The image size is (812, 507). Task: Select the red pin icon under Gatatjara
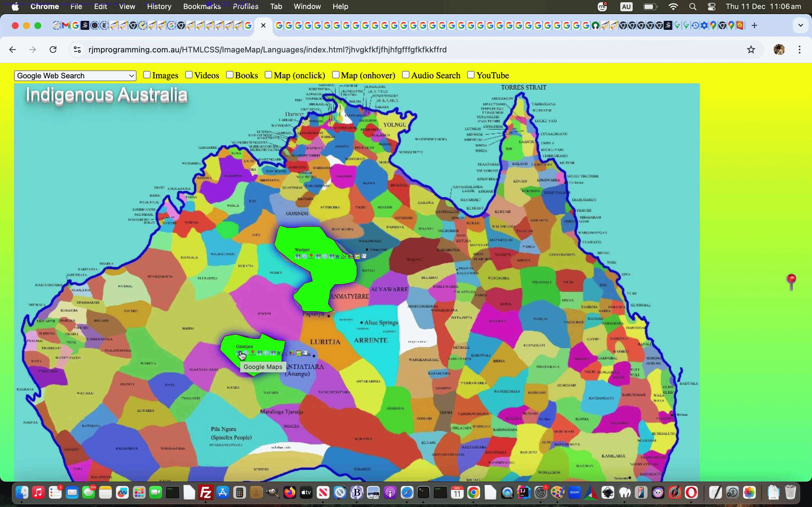253,352
